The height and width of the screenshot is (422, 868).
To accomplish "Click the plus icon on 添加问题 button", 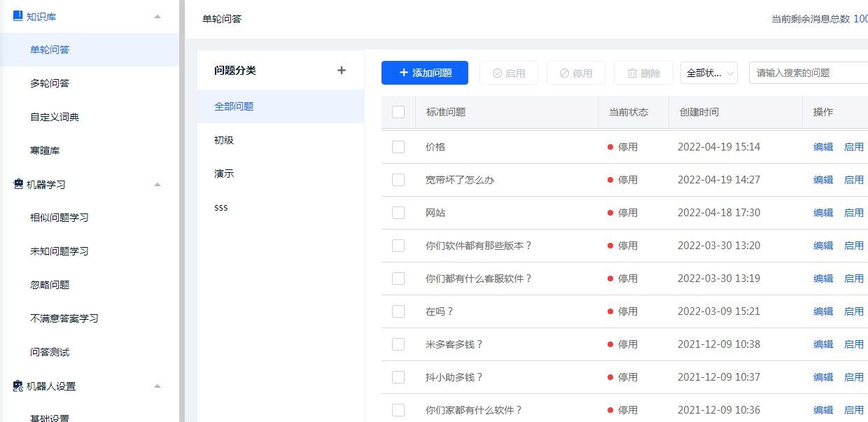I will [x=403, y=73].
